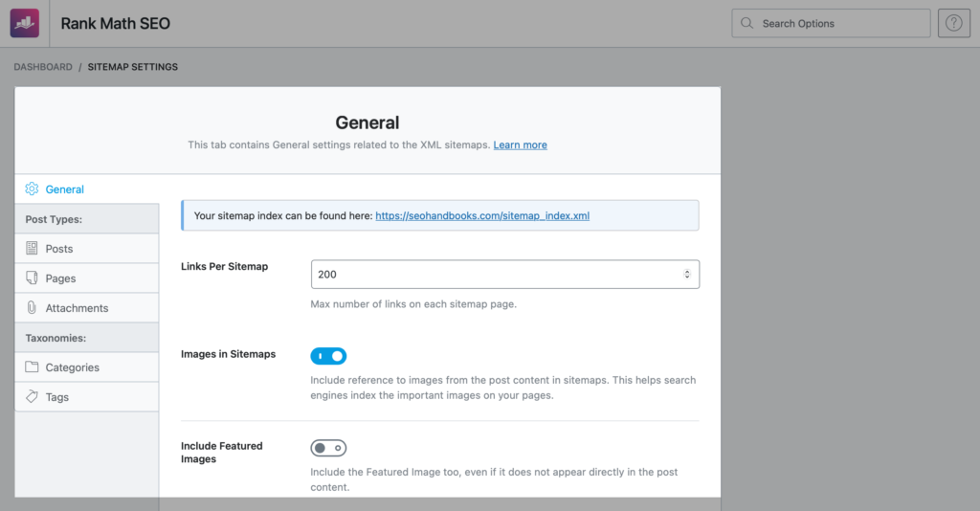Click the Include Featured Images label

[222, 453]
